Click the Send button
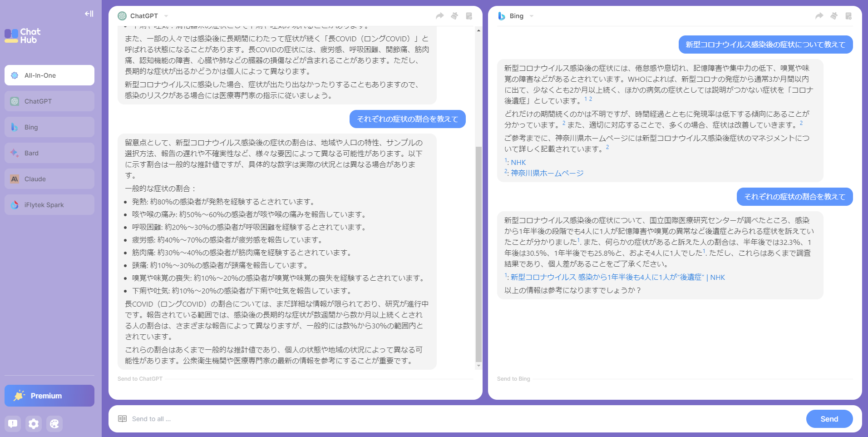The image size is (868, 437). coord(829,419)
